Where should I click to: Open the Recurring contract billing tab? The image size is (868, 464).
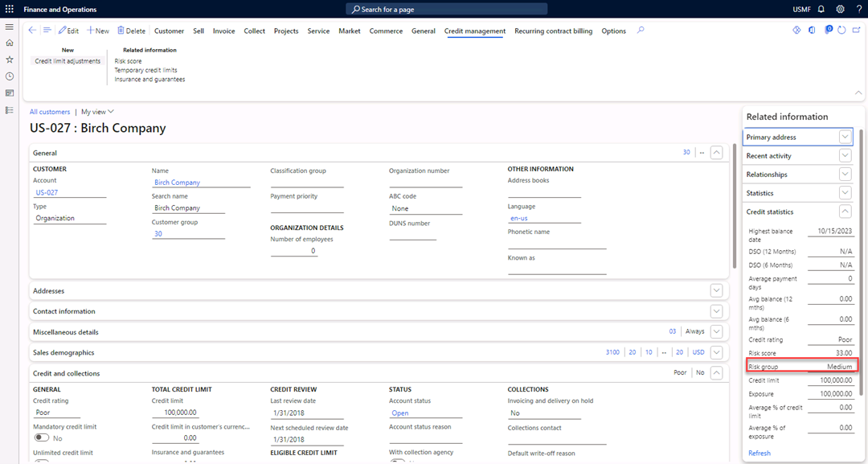point(554,31)
